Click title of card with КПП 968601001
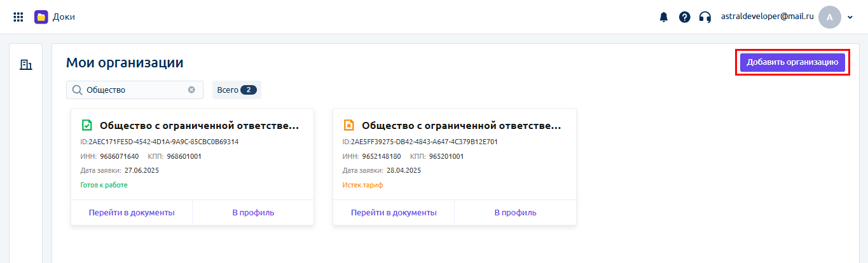 coord(199,126)
